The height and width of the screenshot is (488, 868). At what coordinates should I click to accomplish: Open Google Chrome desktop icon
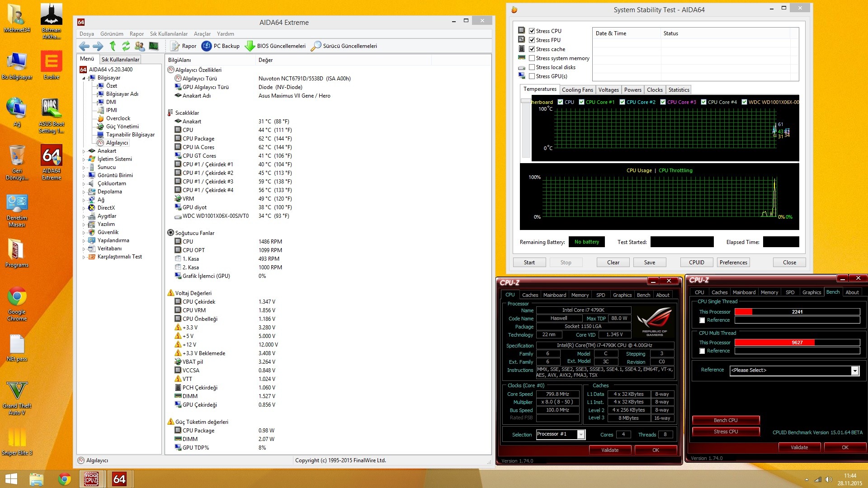17,304
